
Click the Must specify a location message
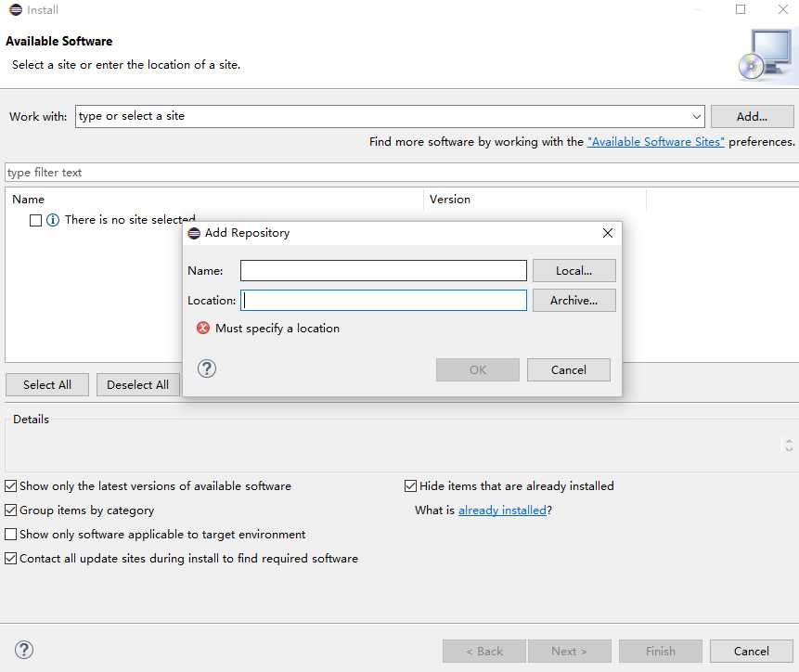(277, 328)
